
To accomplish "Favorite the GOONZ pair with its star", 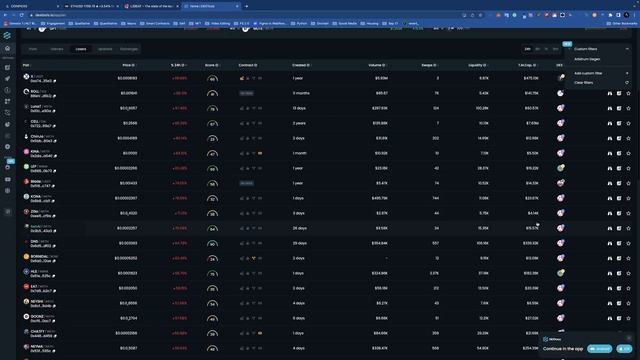I will (629, 318).
